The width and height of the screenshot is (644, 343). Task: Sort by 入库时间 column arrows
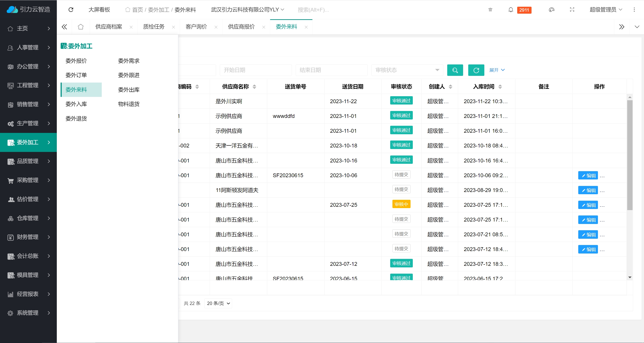click(500, 87)
